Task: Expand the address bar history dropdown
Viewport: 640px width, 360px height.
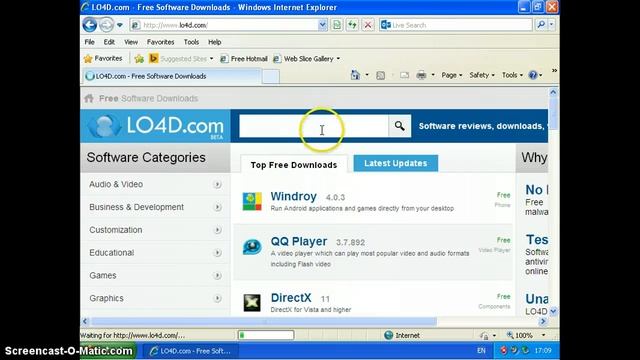Action: pyautogui.click(x=322, y=25)
